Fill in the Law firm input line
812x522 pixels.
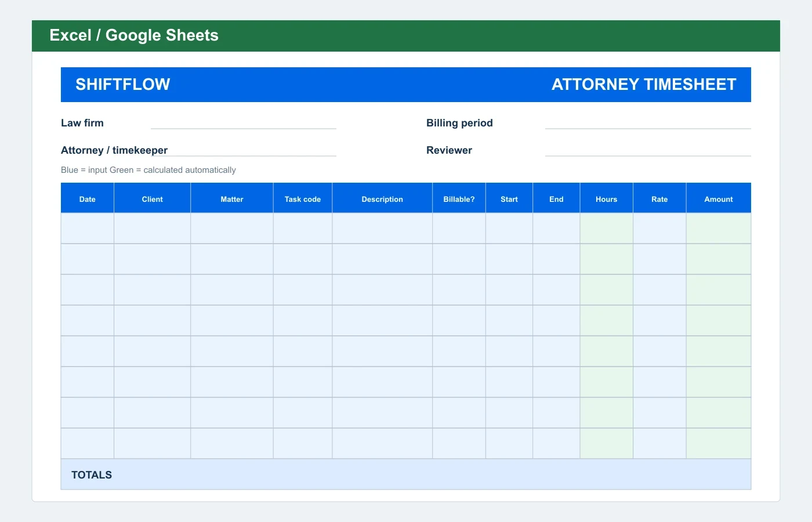244,123
